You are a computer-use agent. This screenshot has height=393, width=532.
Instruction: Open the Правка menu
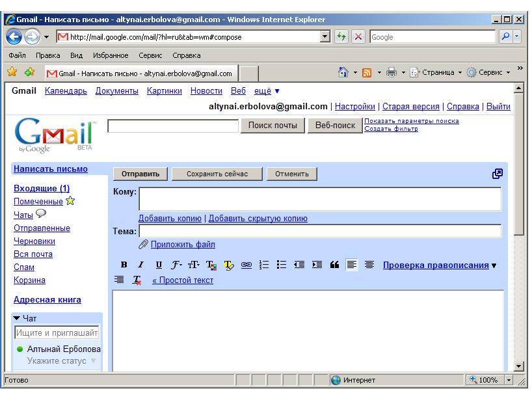pyautogui.click(x=48, y=55)
